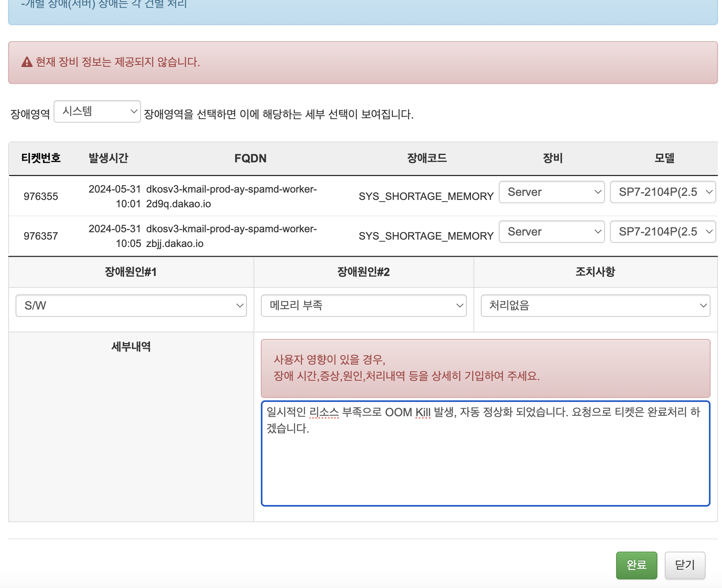Viewport: 722px width, 588px height.
Task: Open the 모델 SP7-2104P dropdown for ticket 976355
Action: pyautogui.click(x=663, y=192)
